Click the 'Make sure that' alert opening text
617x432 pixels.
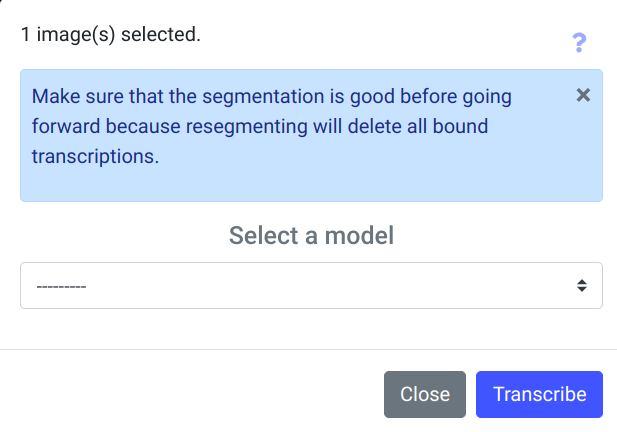coord(87,97)
